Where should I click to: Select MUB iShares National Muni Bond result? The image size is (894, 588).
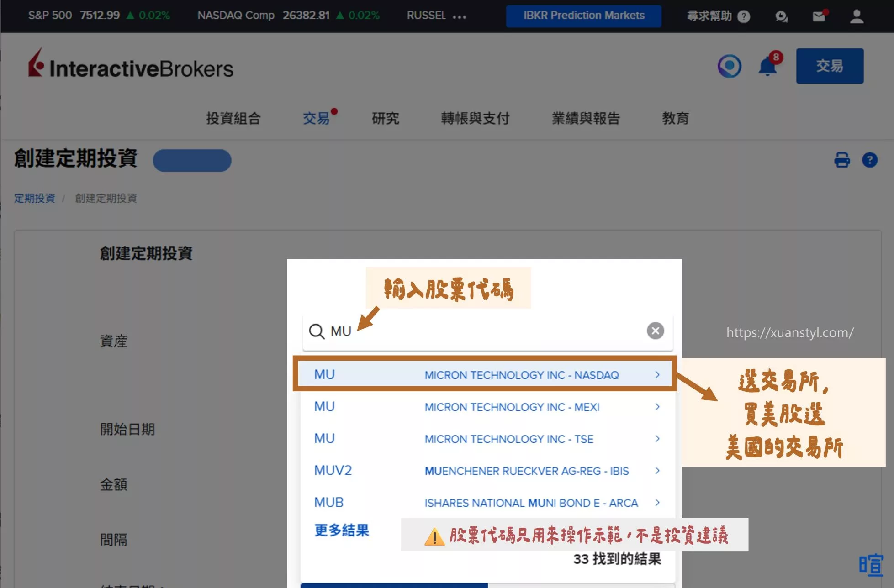487,502
